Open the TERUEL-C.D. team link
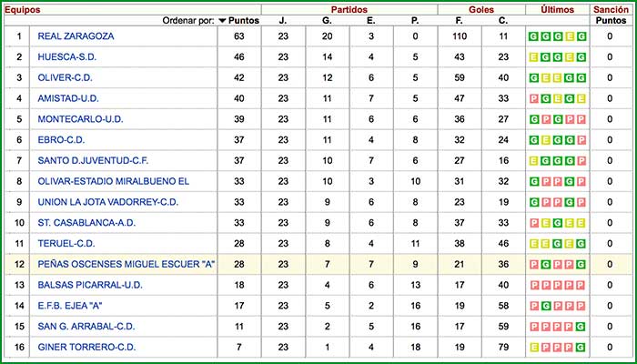This screenshot has width=637, height=364. click(x=66, y=244)
